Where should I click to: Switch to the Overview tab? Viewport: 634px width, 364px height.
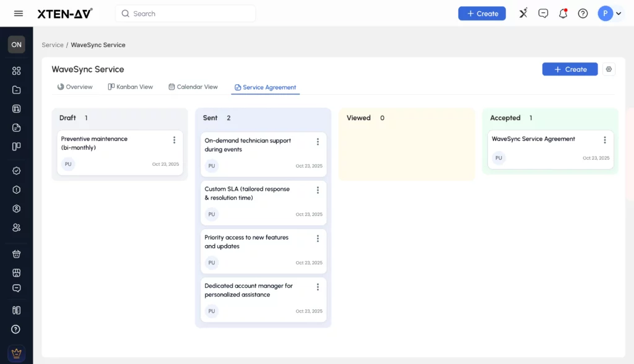coord(75,87)
